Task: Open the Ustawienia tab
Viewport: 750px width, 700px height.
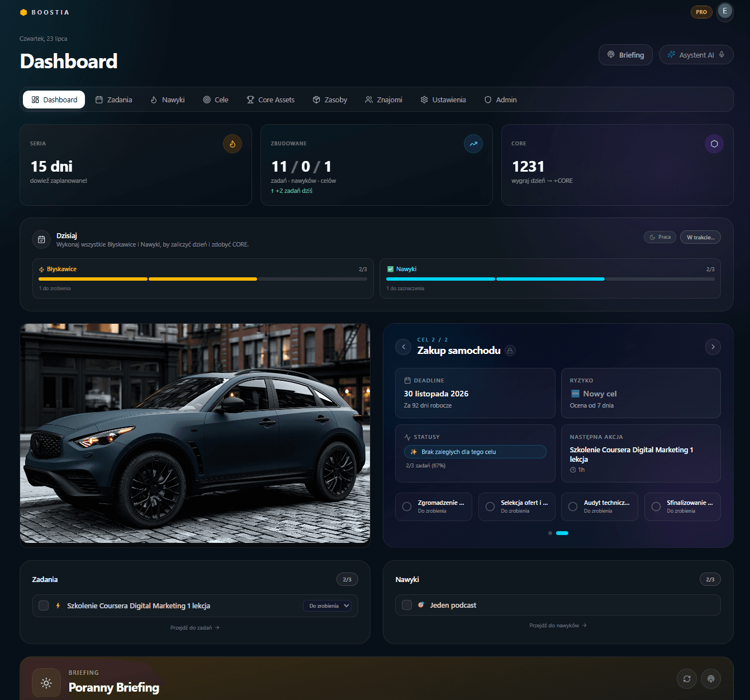Action: coord(443,100)
